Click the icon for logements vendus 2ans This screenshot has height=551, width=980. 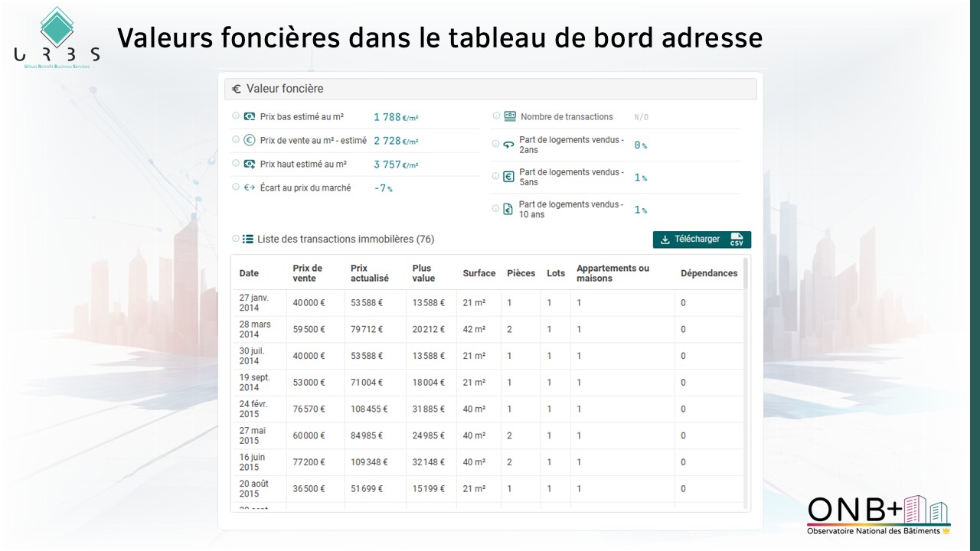pos(508,145)
